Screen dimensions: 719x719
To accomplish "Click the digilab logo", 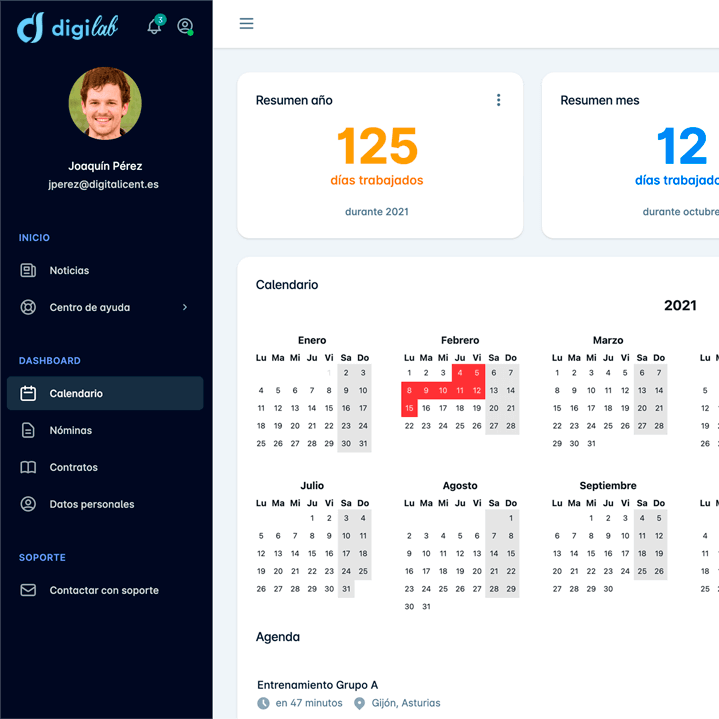I will [x=68, y=27].
